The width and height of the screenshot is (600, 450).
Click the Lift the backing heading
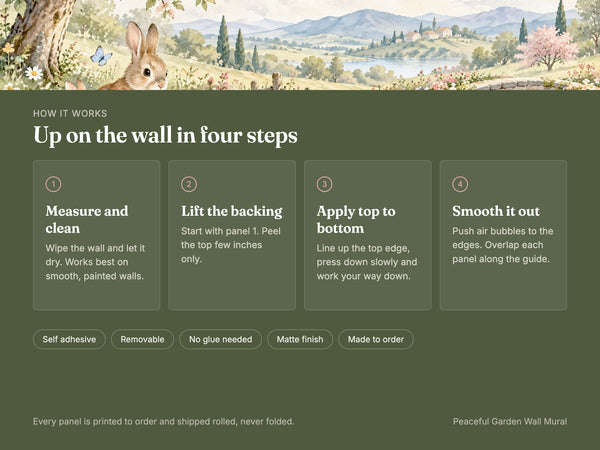click(x=232, y=211)
